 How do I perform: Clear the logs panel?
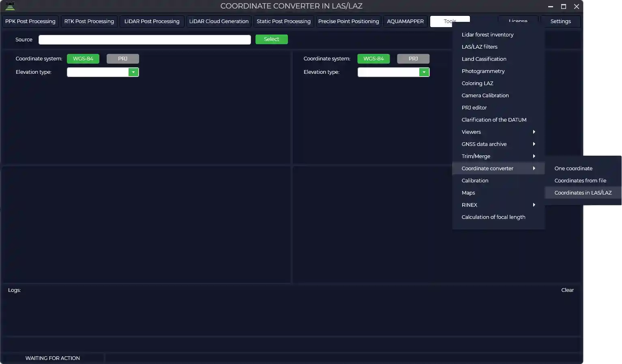tap(567, 290)
